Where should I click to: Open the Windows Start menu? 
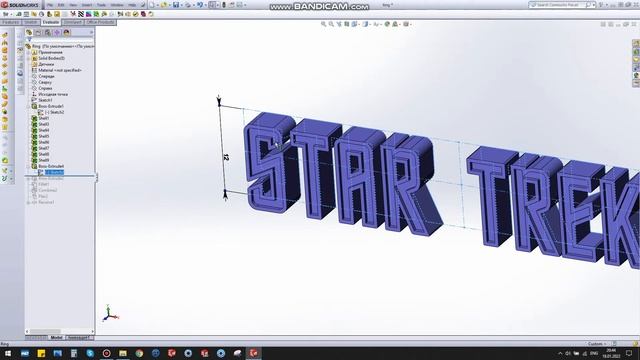(8, 353)
